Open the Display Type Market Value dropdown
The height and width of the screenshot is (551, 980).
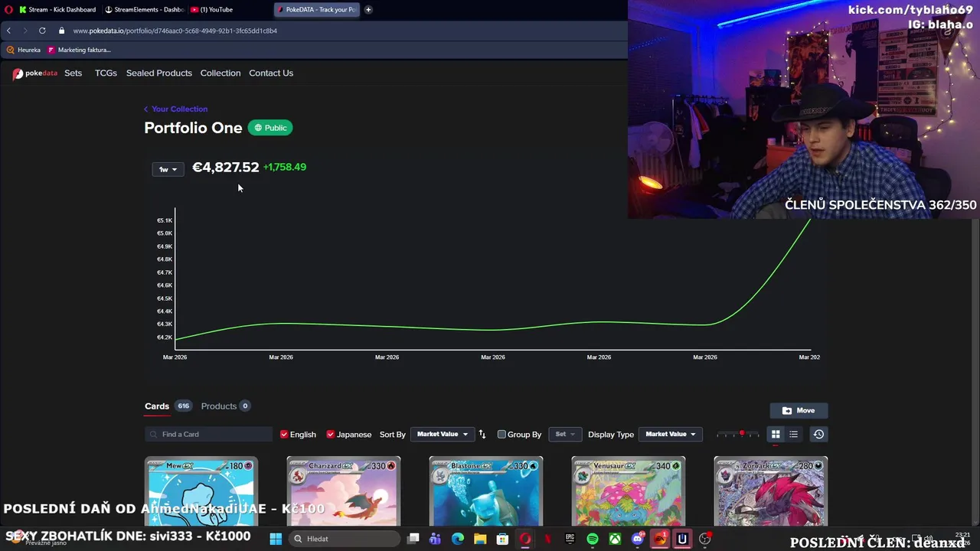pyautogui.click(x=670, y=435)
